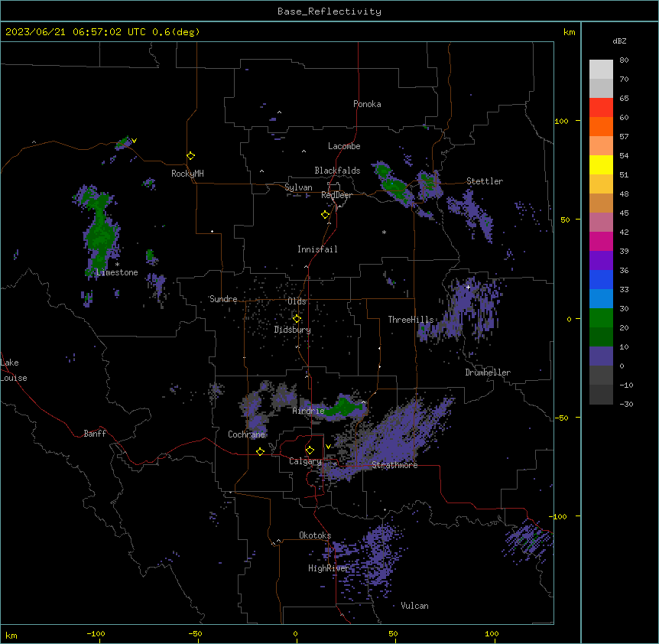Click the -100 tick on bottom axis
This screenshot has width=659, height=644.
[x=96, y=633]
